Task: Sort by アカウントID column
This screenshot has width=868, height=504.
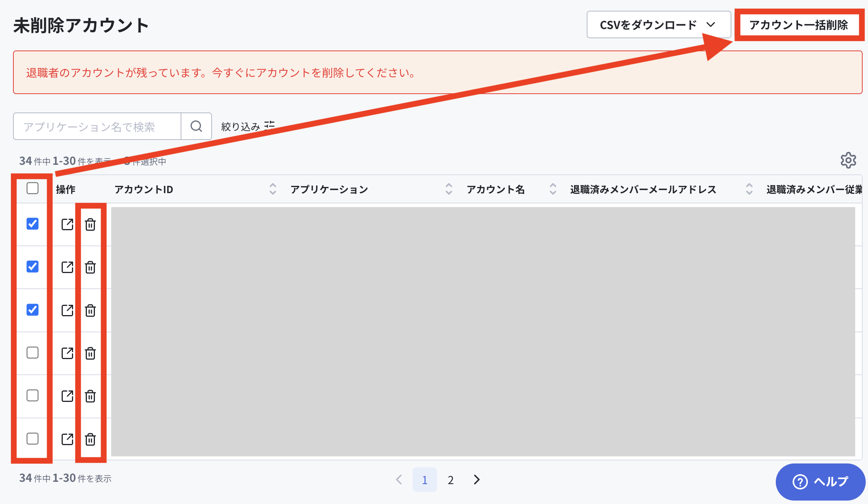Action: click(x=272, y=189)
